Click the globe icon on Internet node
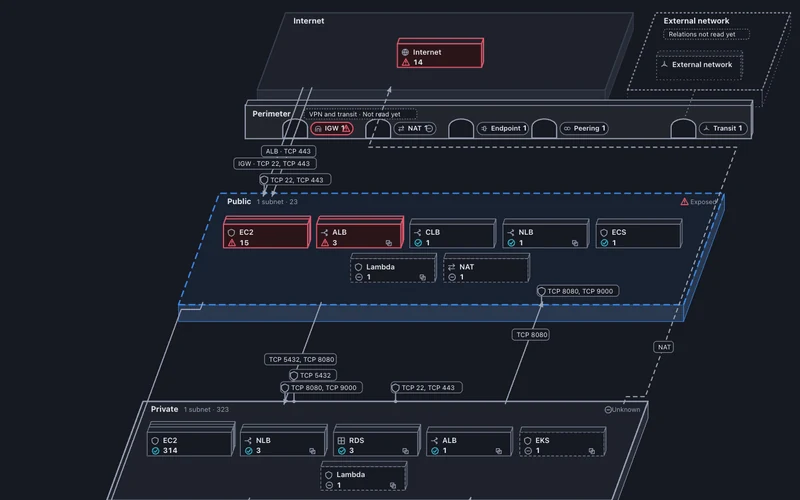Viewport: 800px width, 500px height. [405, 52]
